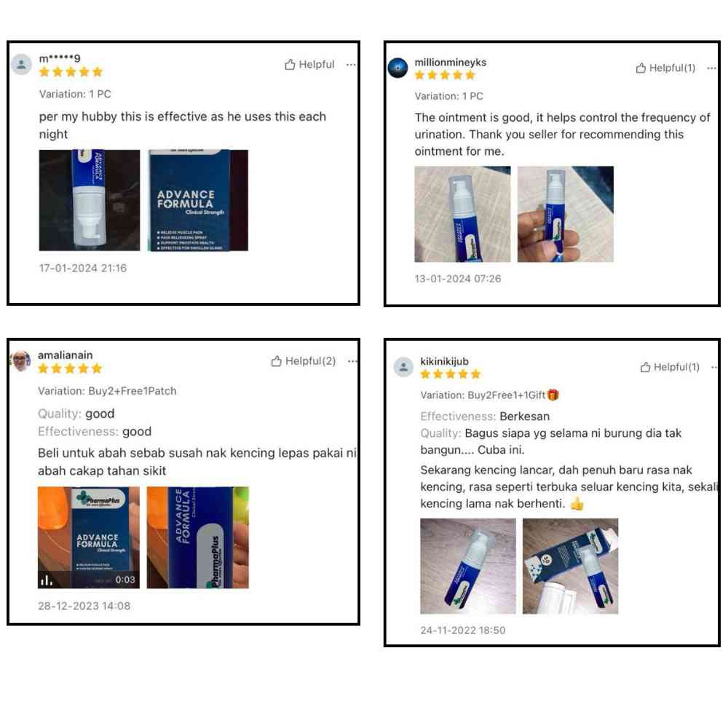Open the default avatar of kikinikijub
Image resolution: width=728 pixels, height=728 pixels.
tap(403, 367)
